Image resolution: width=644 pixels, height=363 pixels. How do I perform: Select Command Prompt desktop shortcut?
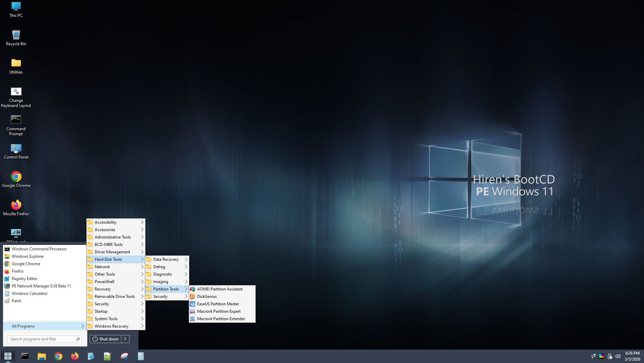pos(16,125)
